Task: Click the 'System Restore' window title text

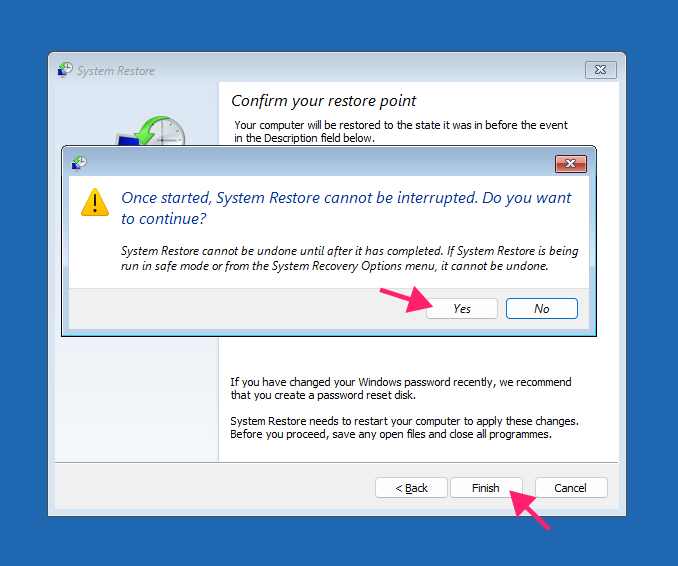Action: (x=115, y=71)
